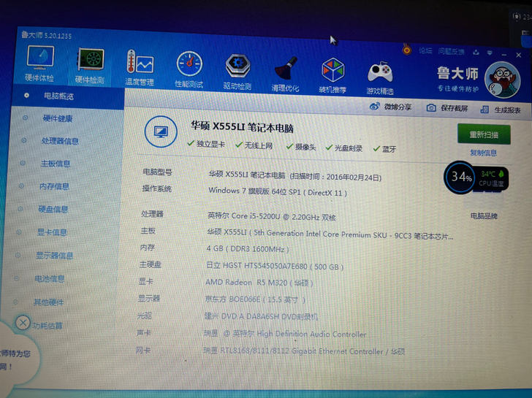Open 电池信息 sidebar item
Image resolution: width=532 pixels, height=398 pixels.
coord(50,279)
